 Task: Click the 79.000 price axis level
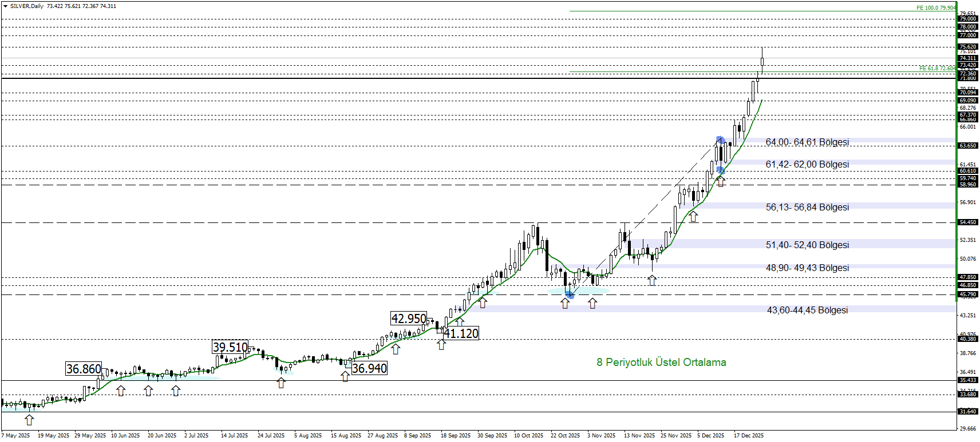[968, 19]
